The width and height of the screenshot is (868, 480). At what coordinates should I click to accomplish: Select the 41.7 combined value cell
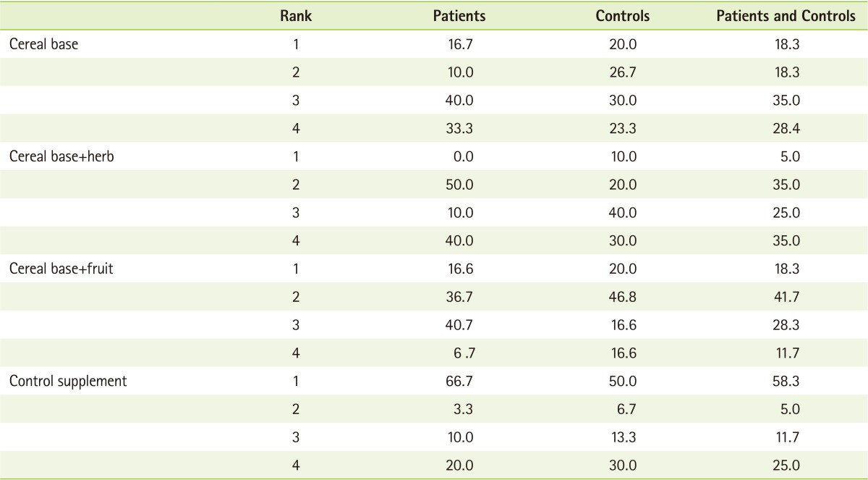tap(786, 297)
